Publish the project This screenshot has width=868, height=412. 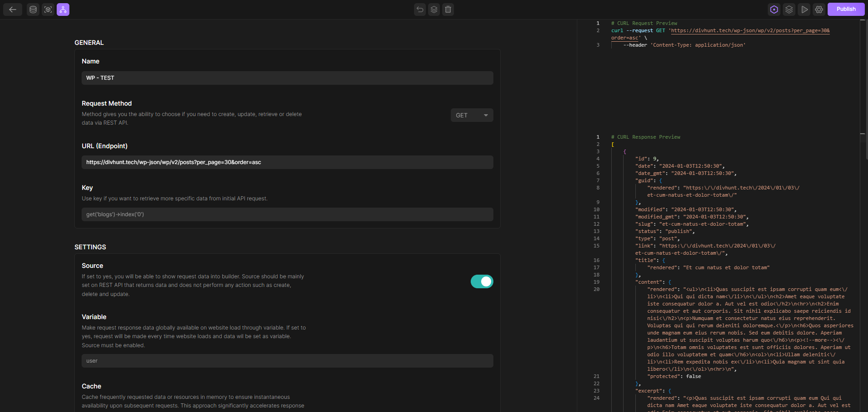point(846,9)
